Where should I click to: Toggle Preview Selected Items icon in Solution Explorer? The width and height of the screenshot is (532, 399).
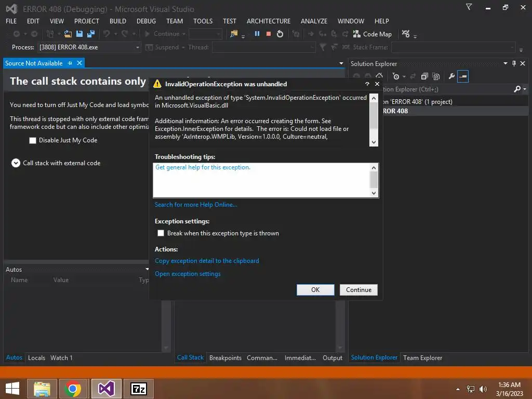pos(463,76)
